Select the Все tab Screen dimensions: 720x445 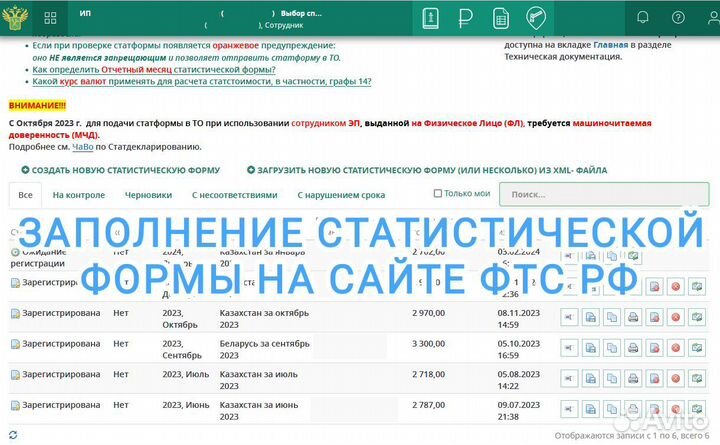[x=25, y=195]
